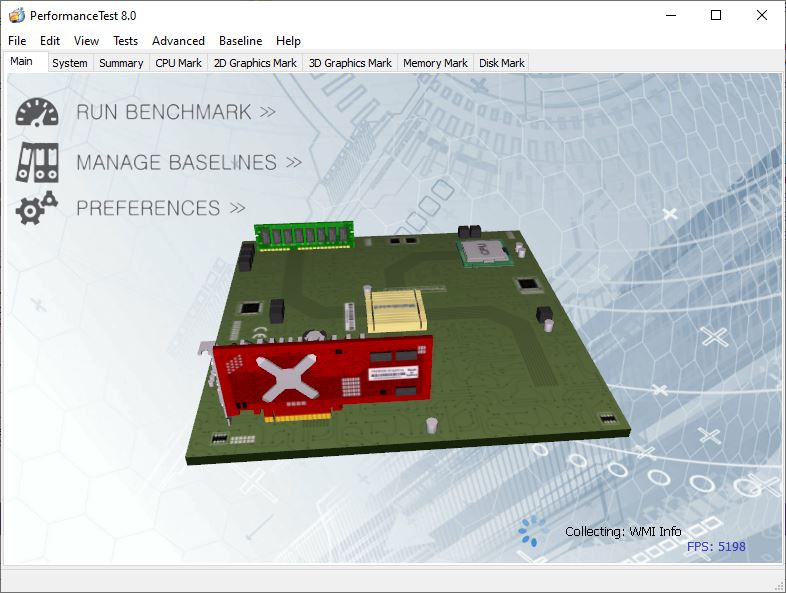
Task: Open the File menu
Action: coord(17,41)
